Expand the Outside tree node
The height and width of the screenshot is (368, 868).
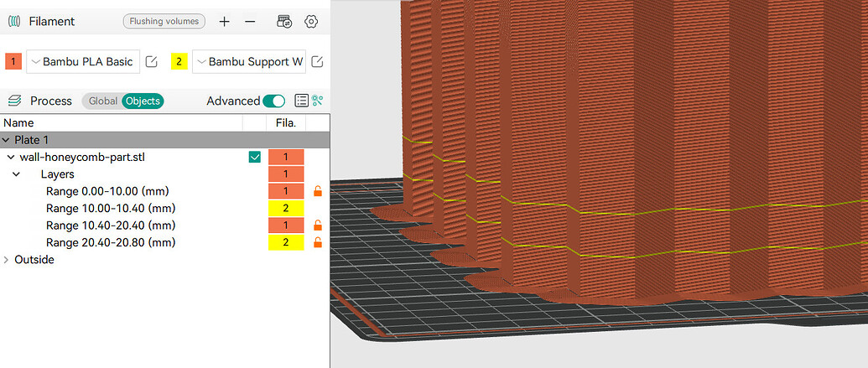tap(7, 260)
